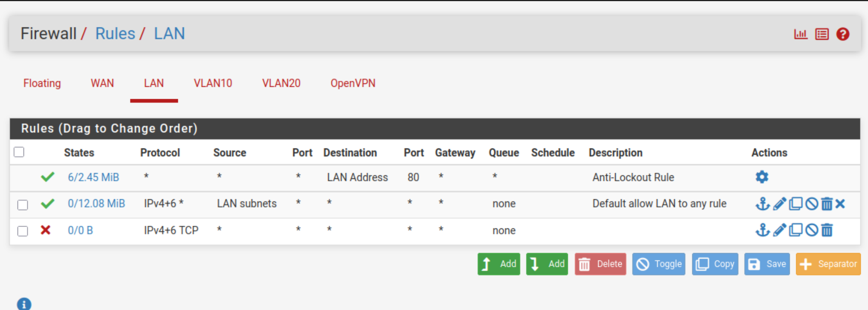
Task: Check the IPv4+6 TCP rule checkbox
Action: (x=23, y=231)
